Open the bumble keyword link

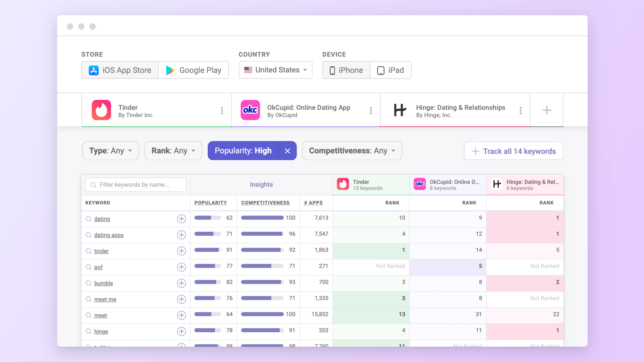click(103, 283)
